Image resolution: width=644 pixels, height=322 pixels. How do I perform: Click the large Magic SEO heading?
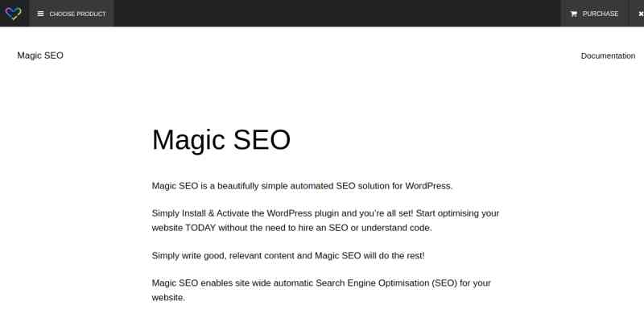point(221,140)
